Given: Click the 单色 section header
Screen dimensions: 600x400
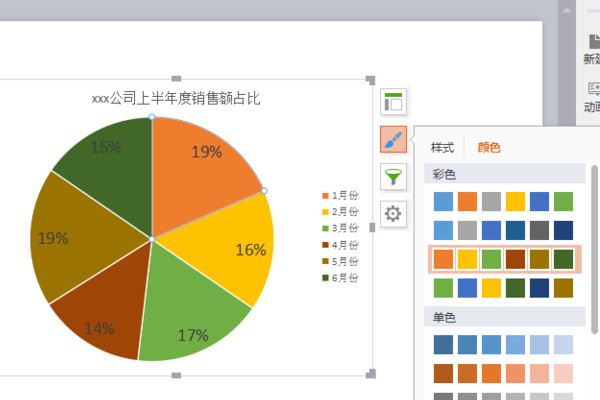Looking at the screenshot, I should [504, 317].
